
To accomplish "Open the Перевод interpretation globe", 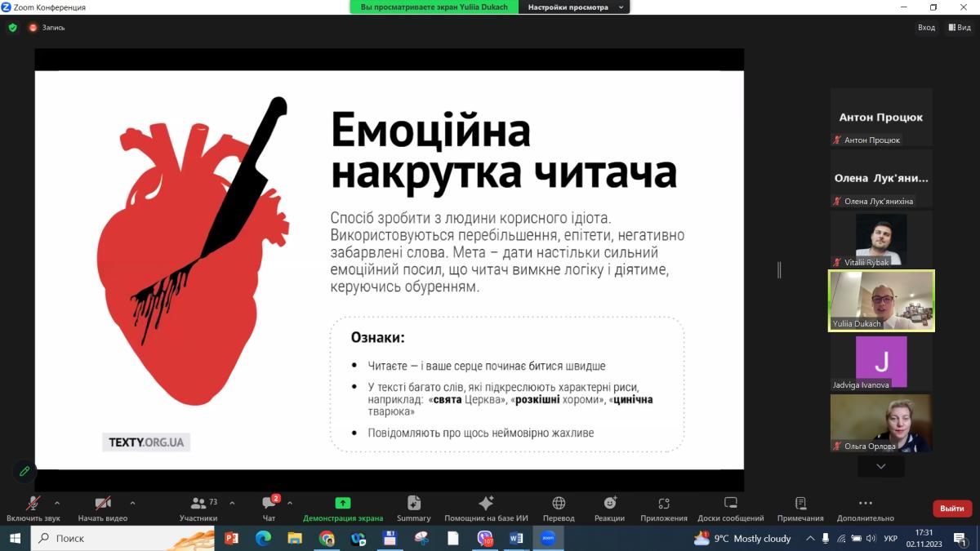I will tap(559, 509).
